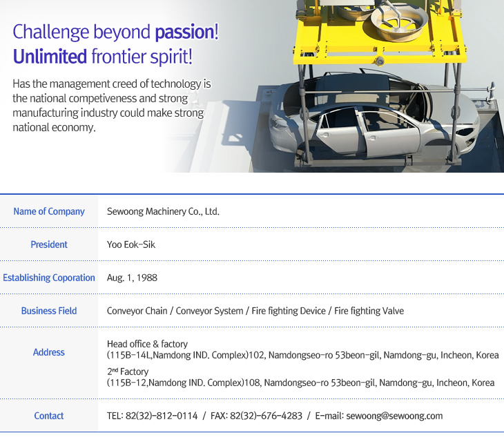Click the Conveyor Chain business field line
The height and width of the screenshot is (442, 504).
coord(255,311)
